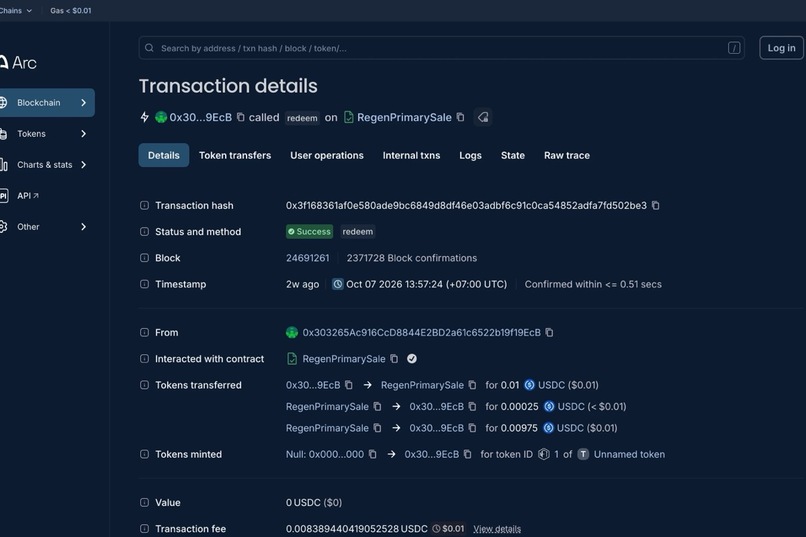Focus the address search field
This screenshot has width=806, height=537.
pyautogui.click(x=442, y=48)
